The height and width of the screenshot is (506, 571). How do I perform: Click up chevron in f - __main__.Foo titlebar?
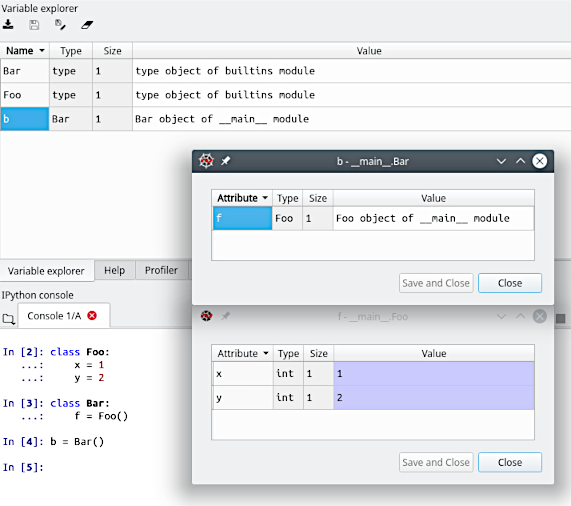click(x=521, y=316)
